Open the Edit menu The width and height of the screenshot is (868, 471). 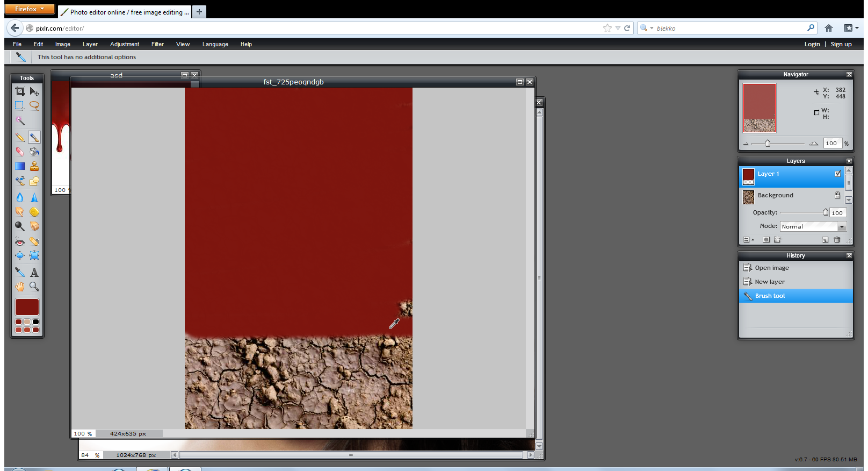38,44
